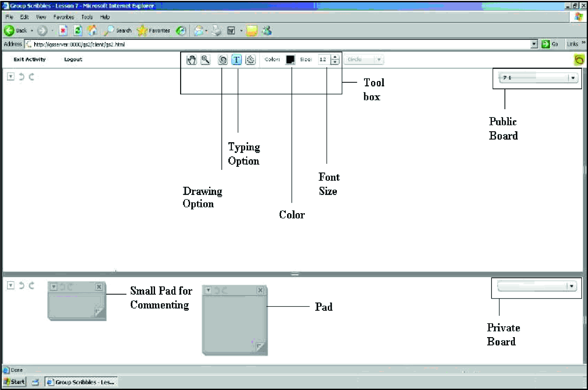588x390 pixels.
Task: Click the font size field showing 12
Action: [324, 60]
